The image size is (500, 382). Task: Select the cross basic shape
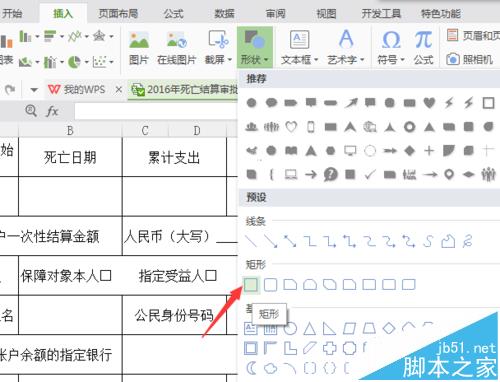coord(330,348)
